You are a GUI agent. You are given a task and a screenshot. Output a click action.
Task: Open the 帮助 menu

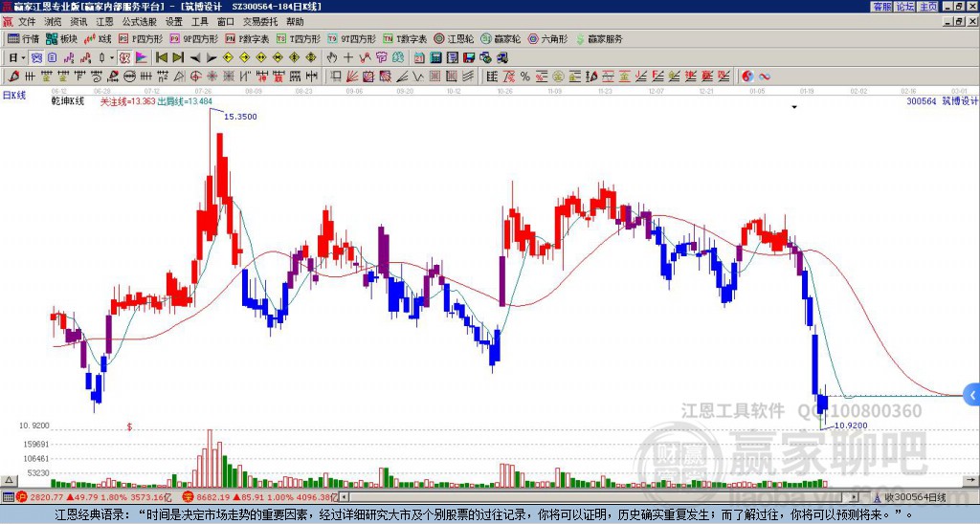tap(295, 22)
